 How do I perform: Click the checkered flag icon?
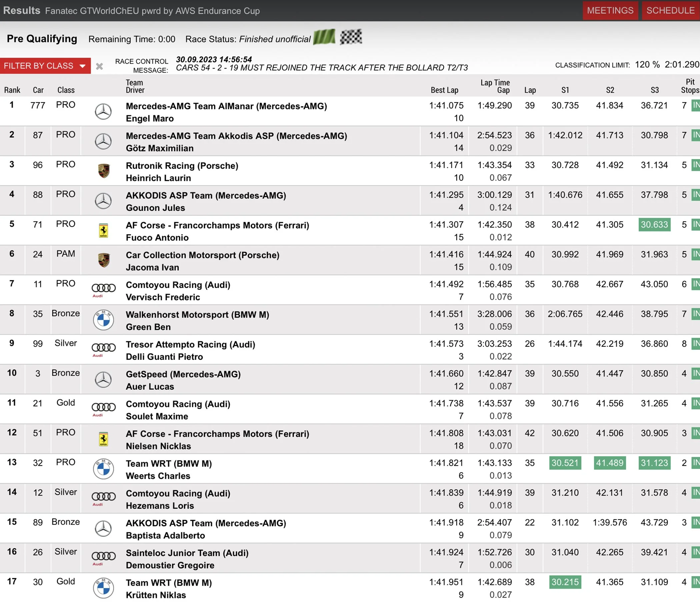[x=351, y=37]
